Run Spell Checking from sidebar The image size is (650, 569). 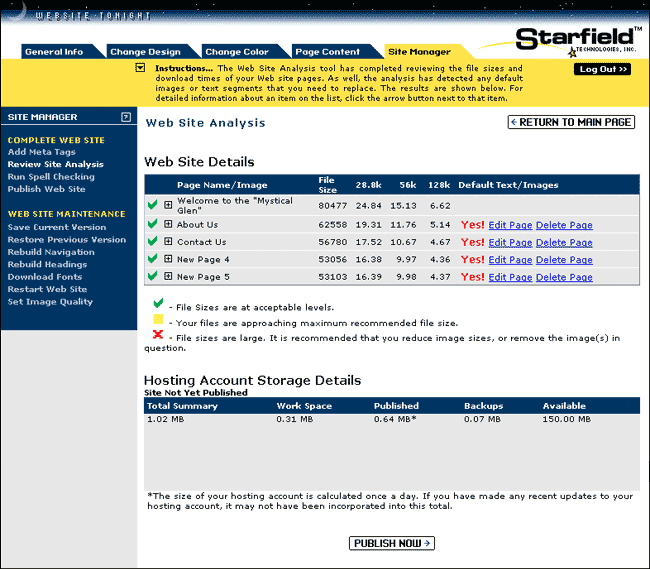coord(51,177)
